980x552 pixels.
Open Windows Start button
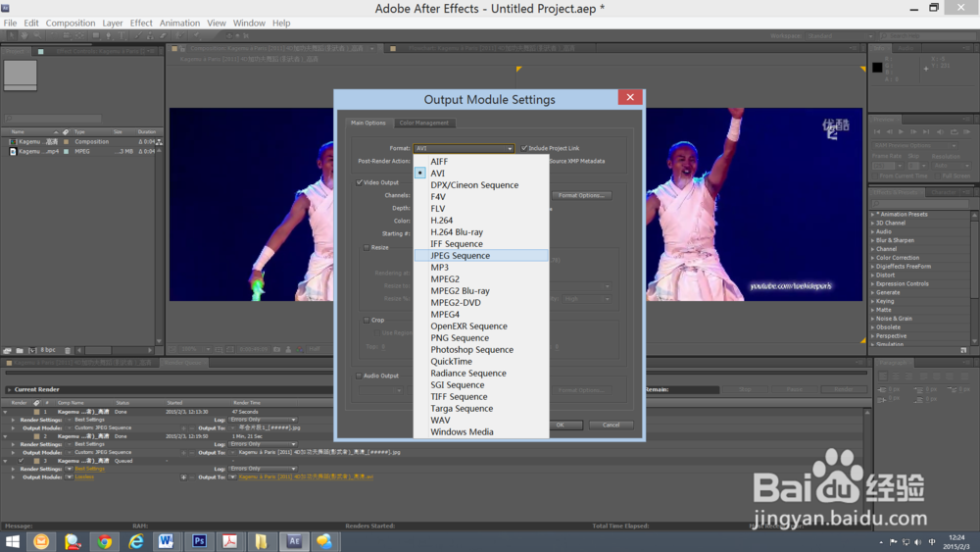pyautogui.click(x=13, y=541)
